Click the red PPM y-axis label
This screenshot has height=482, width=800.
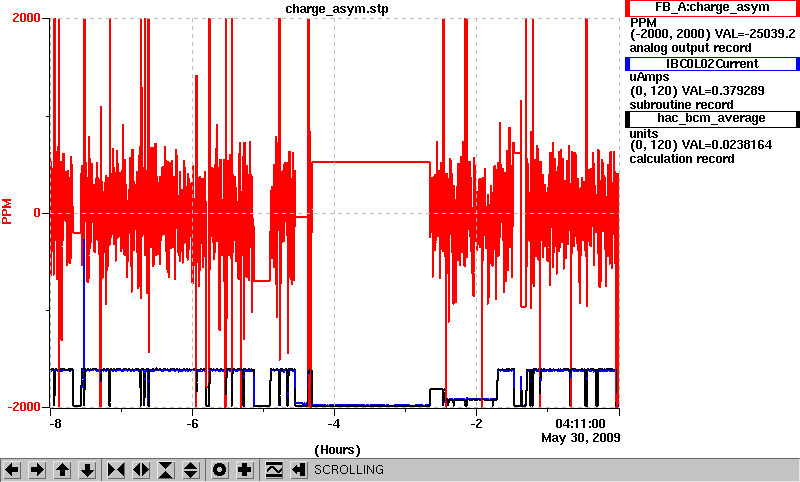(7, 212)
